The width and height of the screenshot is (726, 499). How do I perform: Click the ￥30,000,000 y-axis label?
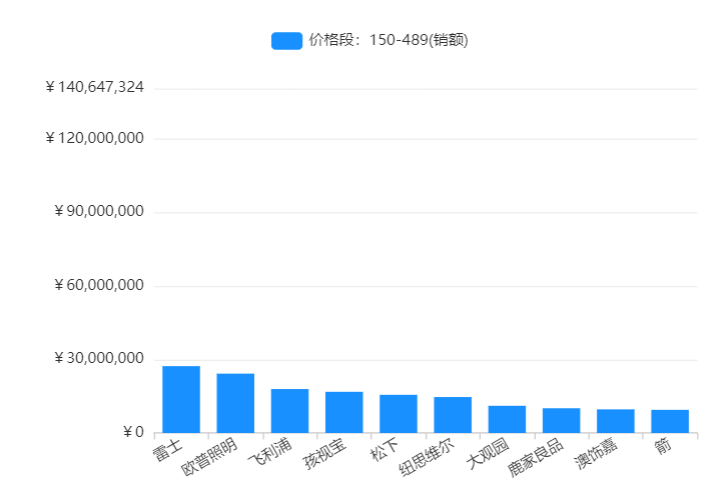tap(99, 359)
